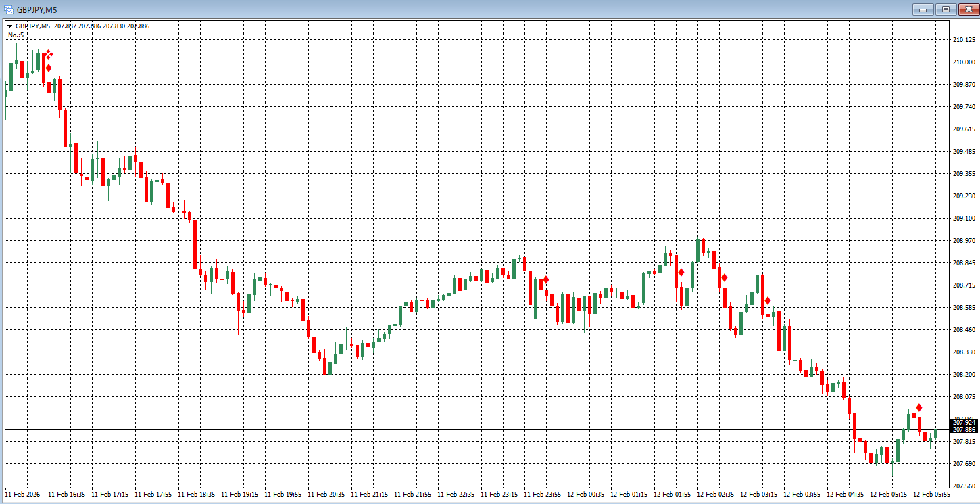Select the red diamond marker near 11 Feb 23:55
The image size is (980, 504).
pyautogui.click(x=545, y=279)
